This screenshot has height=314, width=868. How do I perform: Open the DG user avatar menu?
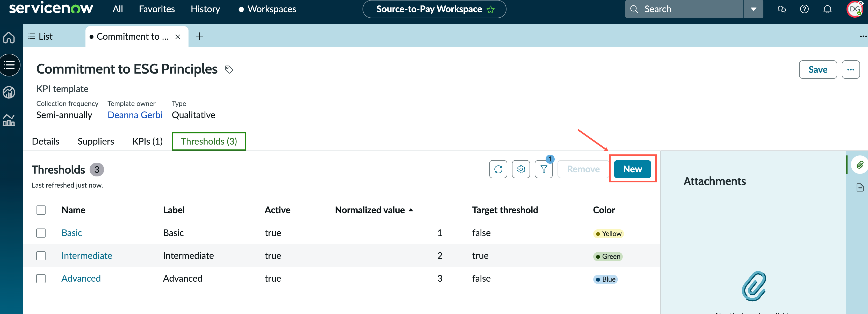coord(855,9)
